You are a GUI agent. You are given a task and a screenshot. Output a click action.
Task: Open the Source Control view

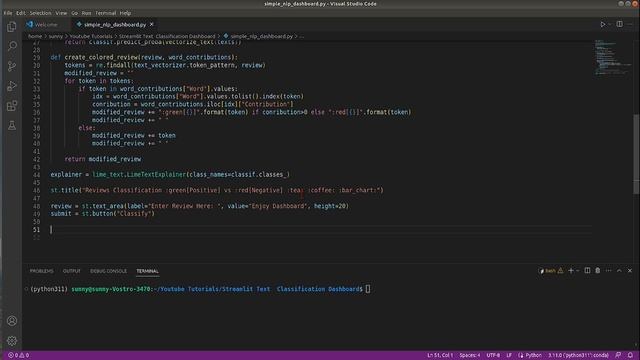click(x=12, y=66)
